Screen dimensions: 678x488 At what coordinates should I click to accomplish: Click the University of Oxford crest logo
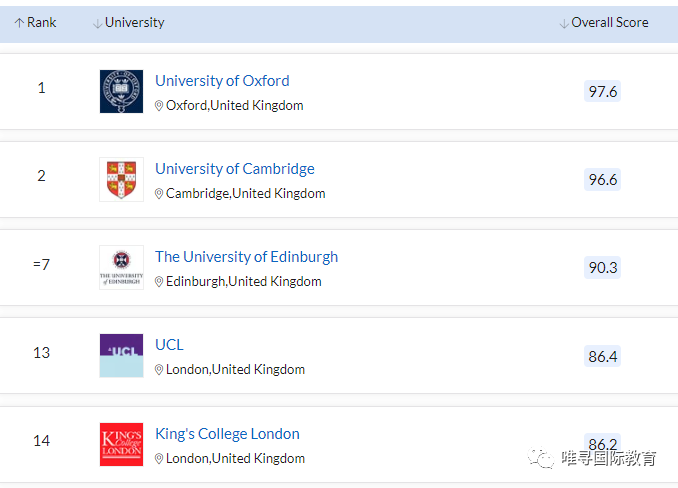click(x=121, y=91)
